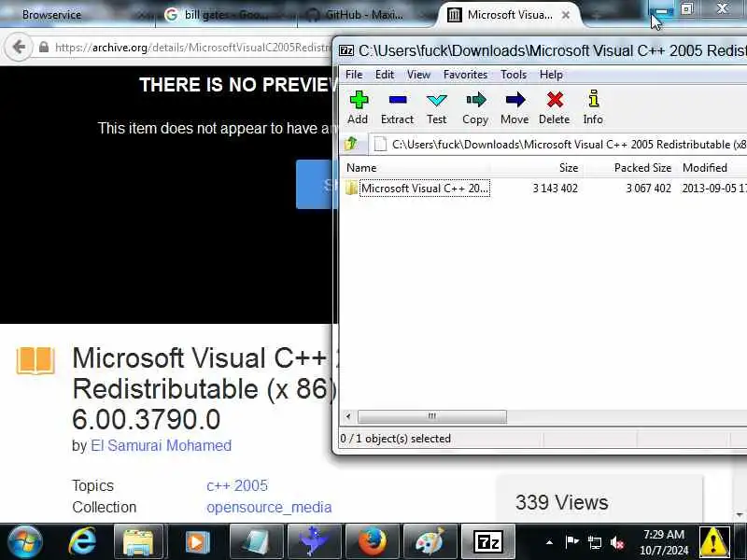The image size is (747, 560).
Task: Open the Edit menu in 7-Zip
Action: point(385,75)
